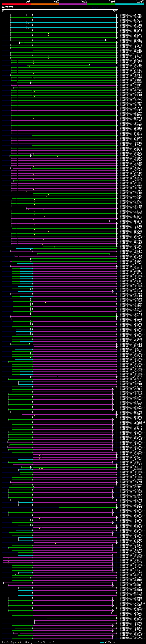The width and height of the screenshot is (146, 644).
Task: Open the UniRef100_B7FJY0 hit label
Action: (131, 20)
